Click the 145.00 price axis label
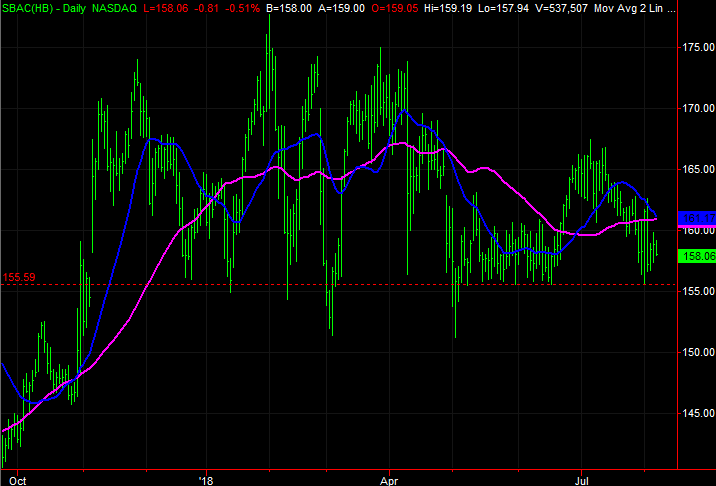The height and width of the screenshot is (486, 716). [x=698, y=413]
